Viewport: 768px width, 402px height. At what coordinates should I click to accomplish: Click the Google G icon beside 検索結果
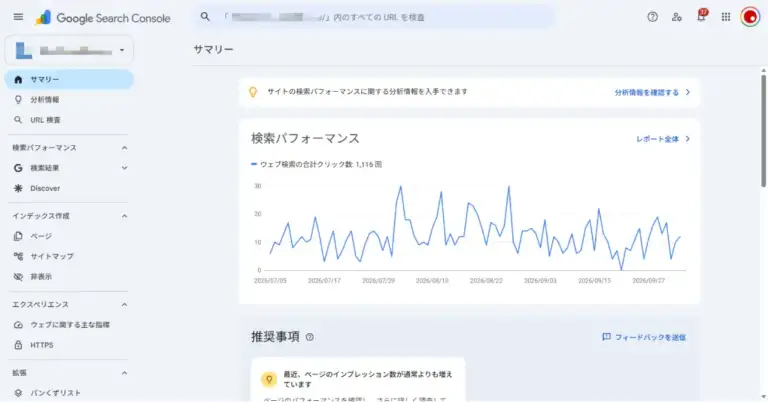(18, 168)
